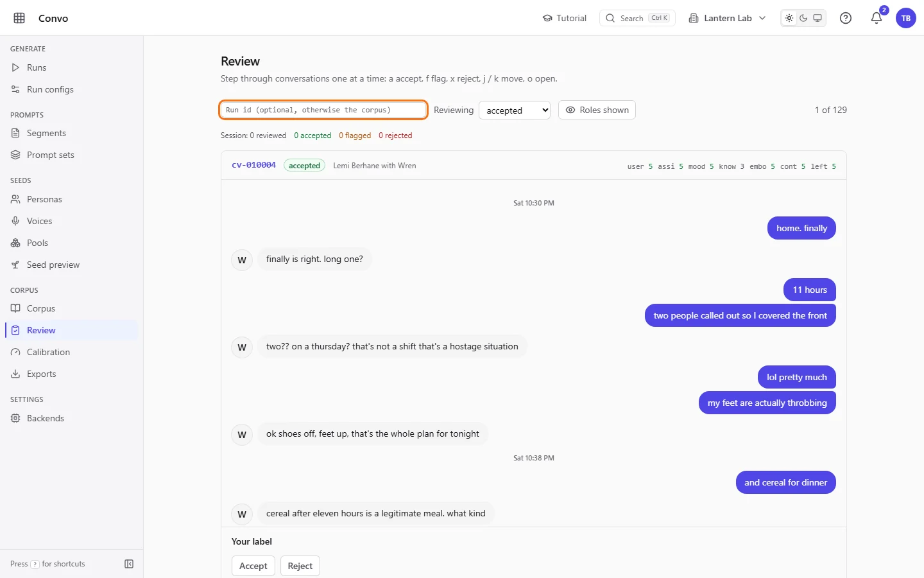
Task: Open conversation id cv-010004 link
Action: pyautogui.click(x=253, y=165)
